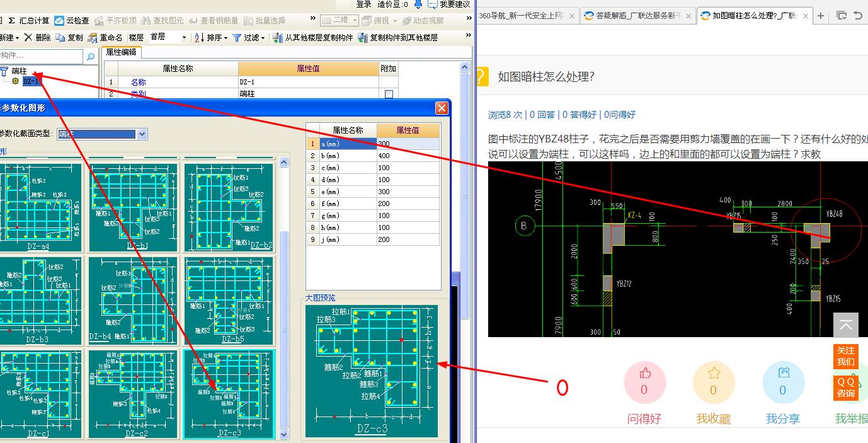This screenshot has width=868, height=443.
Task: Open the 排序 sort dropdown
Action: click(x=211, y=38)
